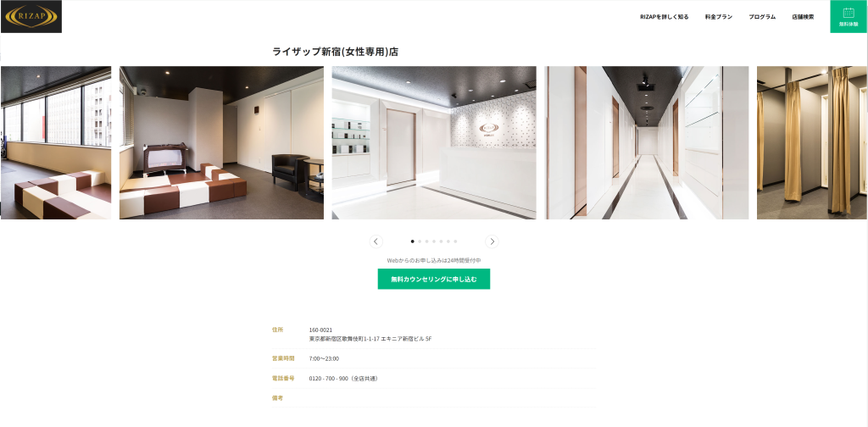Open the 無料体験 calendar icon button
The width and height of the screenshot is (868, 427).
pyautogui.click(x=848, y=17)
